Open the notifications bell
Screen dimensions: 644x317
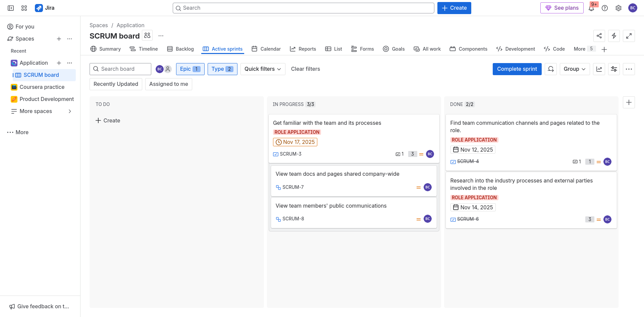point(591,8)
